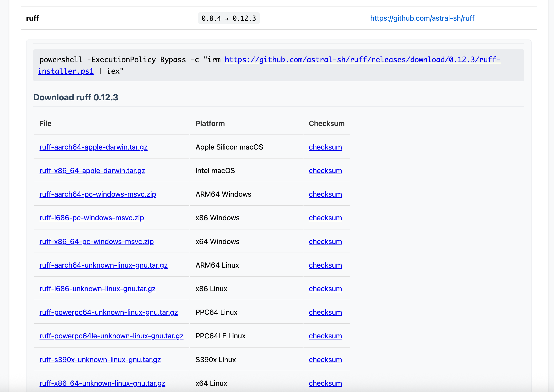Download the PPC64LE Linux tarball
Viewport: 554px width, 392px height.
(x=111, y=336)
